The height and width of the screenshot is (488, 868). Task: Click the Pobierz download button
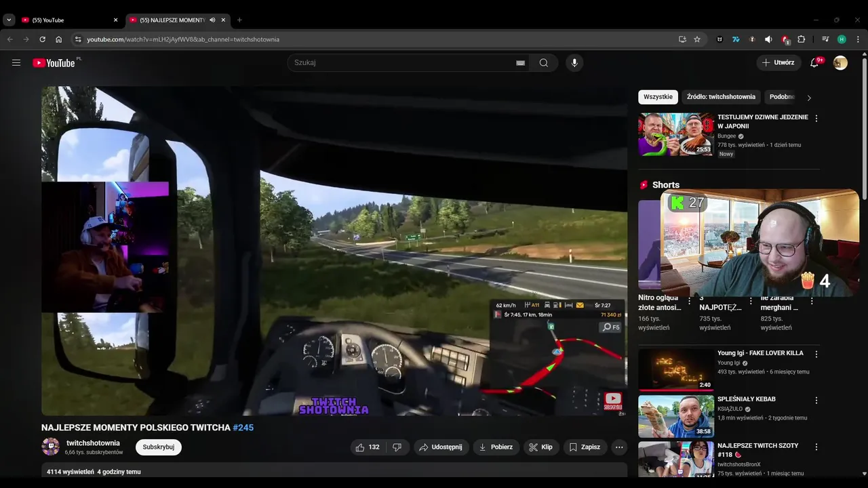(x=496, y=447)
